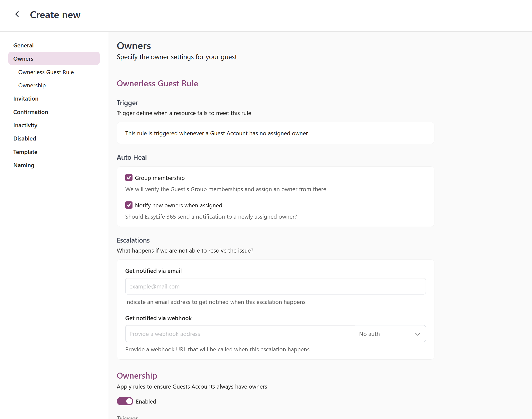This screenshot has width=532, height=419.
Task: Open the No auth dropdown chevron
Action: tap(417, 334)
